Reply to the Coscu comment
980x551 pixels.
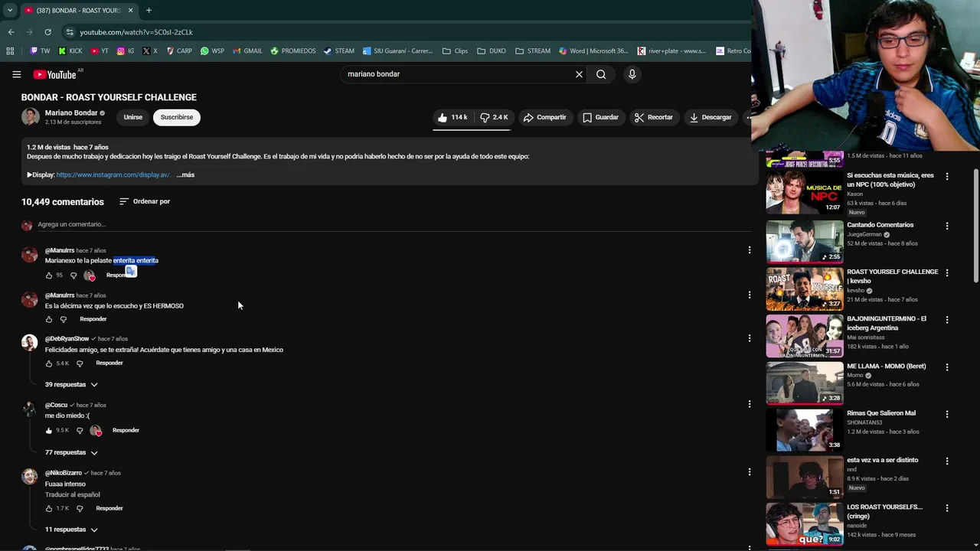coord(126,430)
